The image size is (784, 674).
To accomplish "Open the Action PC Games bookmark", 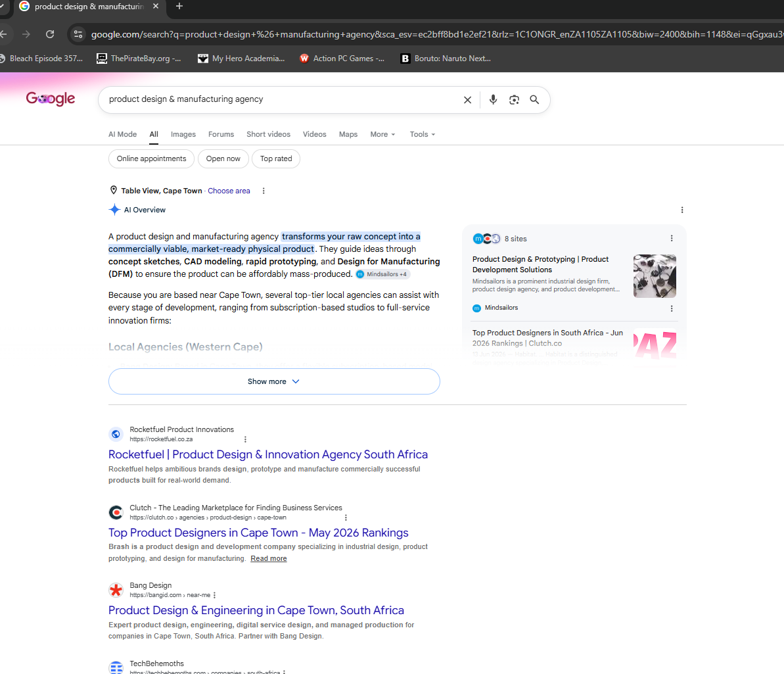I will point(342,59).
